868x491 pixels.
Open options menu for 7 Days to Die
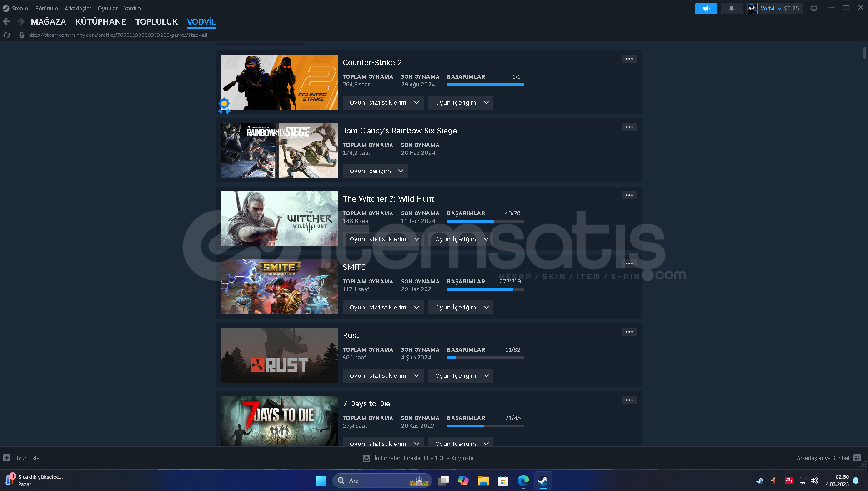point(629,400)
